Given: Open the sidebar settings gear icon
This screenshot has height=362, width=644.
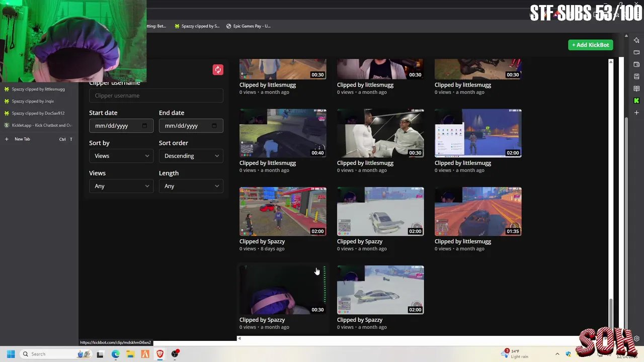Looking at the screenshot, I should [636, 338].
